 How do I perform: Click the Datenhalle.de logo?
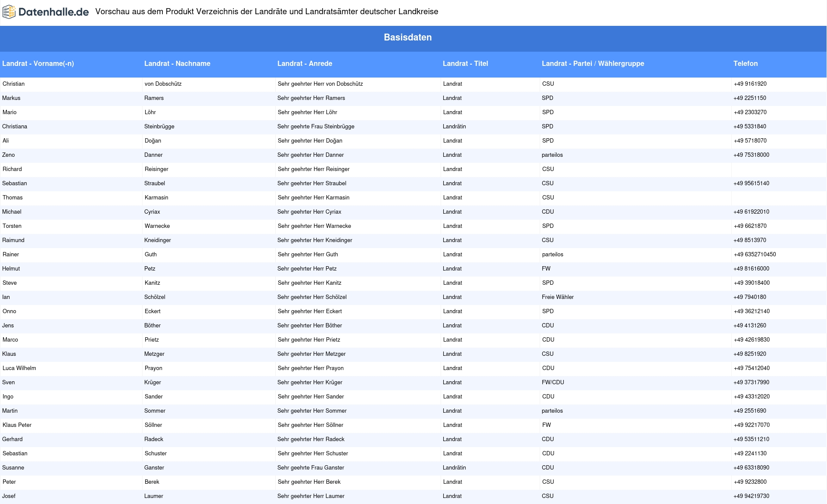tap(46, 12)
